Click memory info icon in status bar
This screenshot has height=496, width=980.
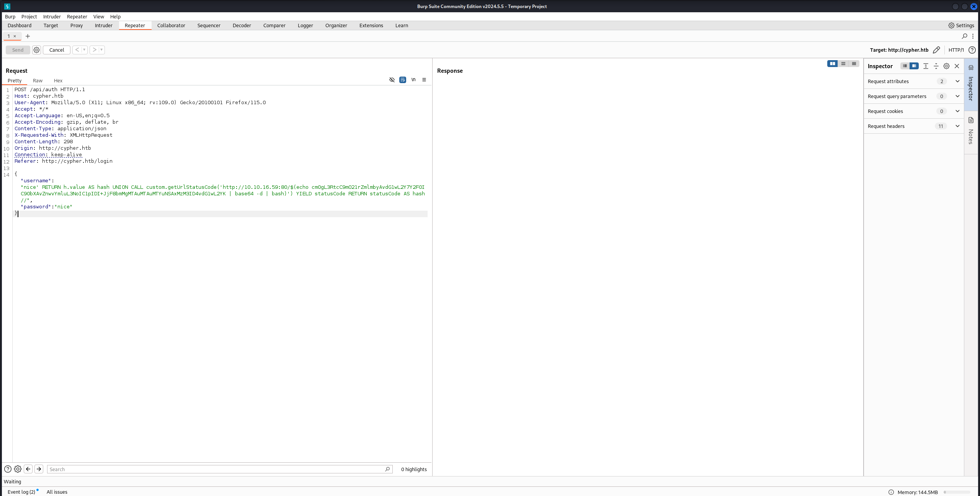pyautogui.click(x=891, y=492)
